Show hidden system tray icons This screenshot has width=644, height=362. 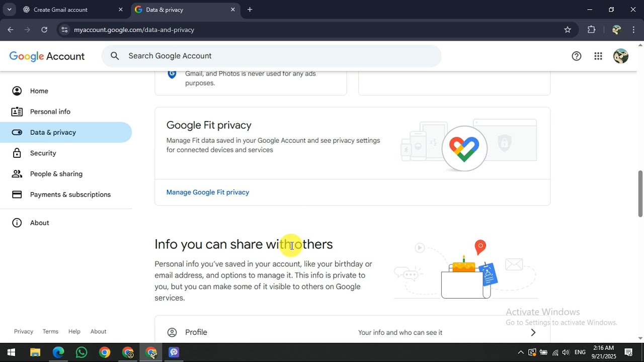[521, 352]
